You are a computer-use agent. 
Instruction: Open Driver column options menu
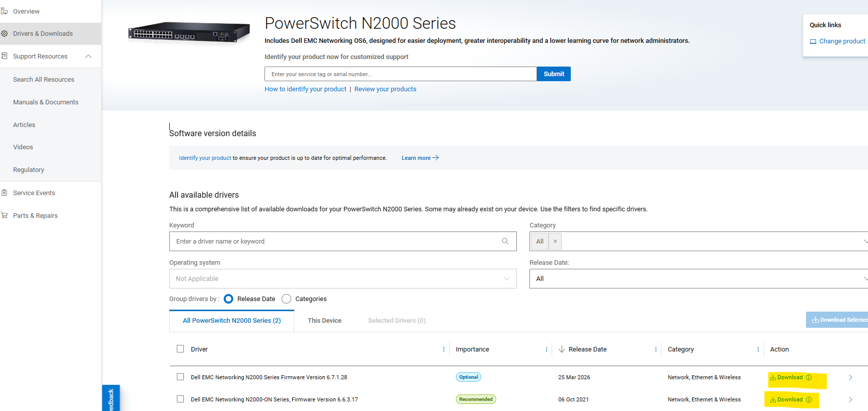point(444,349)
